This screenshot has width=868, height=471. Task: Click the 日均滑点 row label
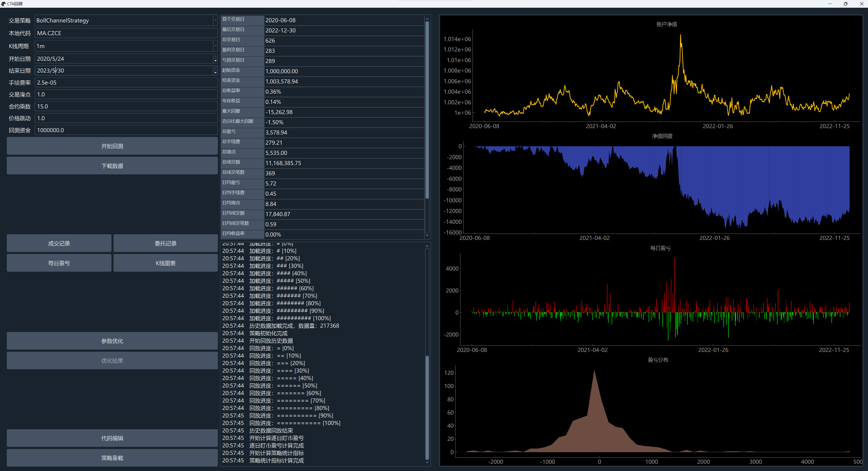[x=231, y=203]
